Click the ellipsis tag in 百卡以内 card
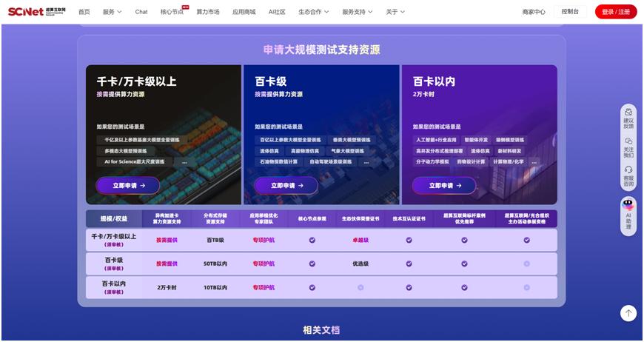This screenshot has height=342, width=644. 534,162
